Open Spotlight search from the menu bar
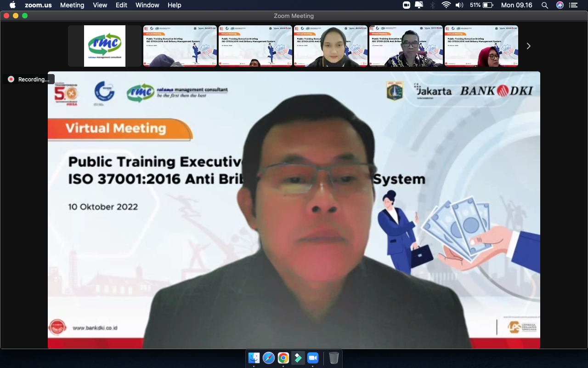588x368 pixels. tap(544, 6)
